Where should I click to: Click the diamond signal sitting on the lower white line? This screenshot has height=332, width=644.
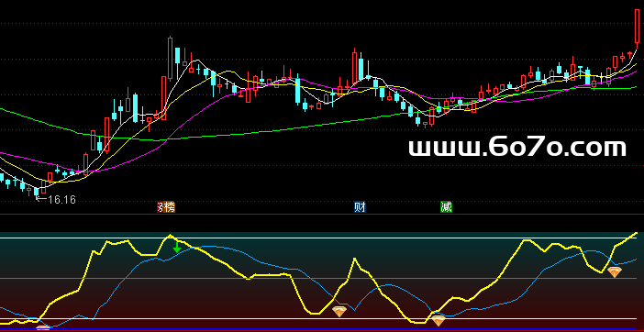coord(439,320)
